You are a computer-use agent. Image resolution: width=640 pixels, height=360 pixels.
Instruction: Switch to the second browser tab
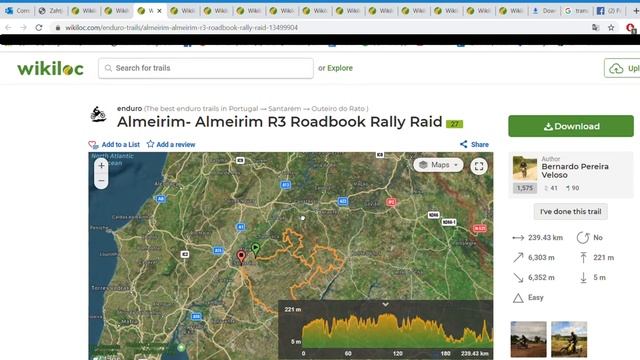(50, 11)
